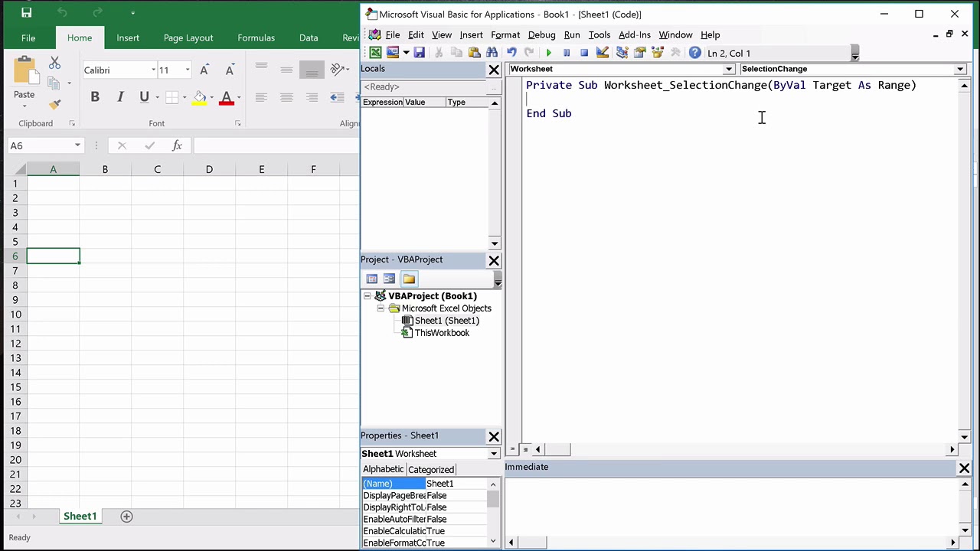This screenshot has height=551, width=980.
Task: Save workbook from Excel quick access toolbar
Action: [x=26, y=13]
